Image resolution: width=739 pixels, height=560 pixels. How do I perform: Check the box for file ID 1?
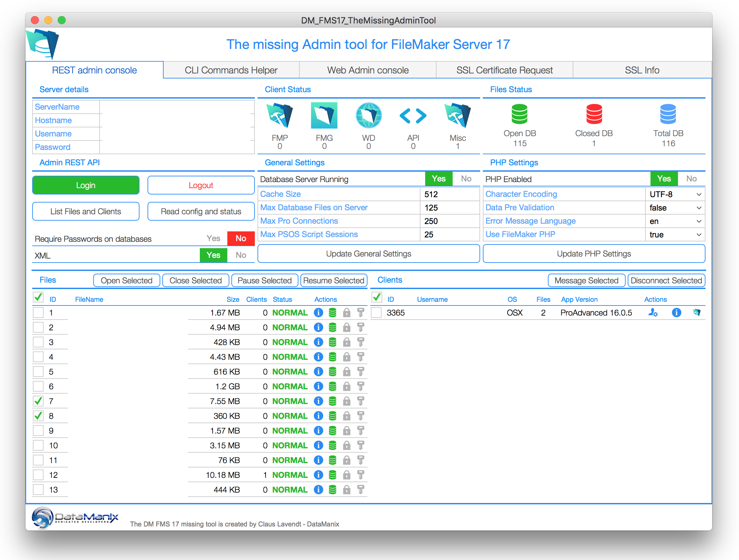[38, 313]
